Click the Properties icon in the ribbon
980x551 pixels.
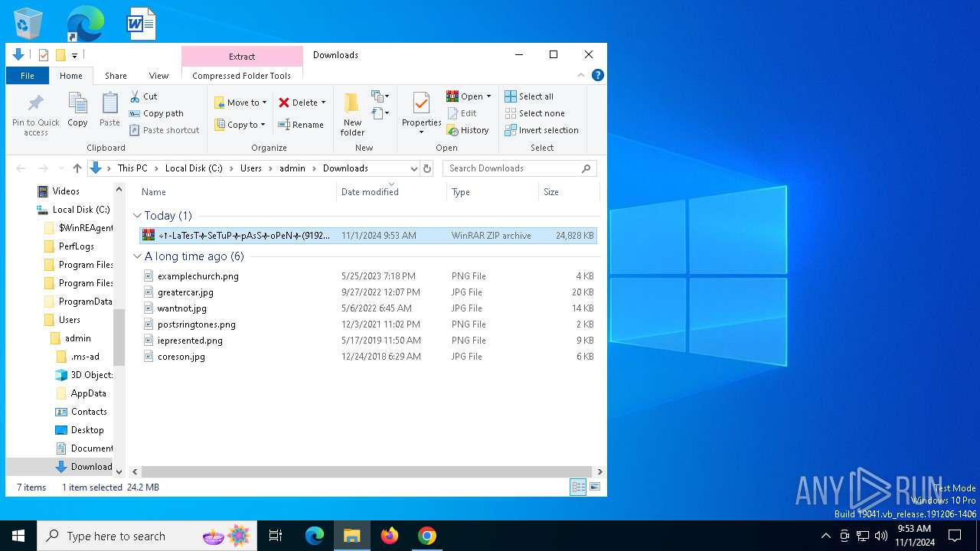pos(421,104)
